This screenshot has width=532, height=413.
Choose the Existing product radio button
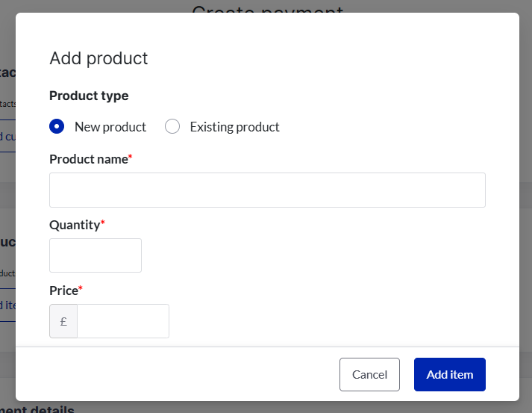[x=172, y=126]
